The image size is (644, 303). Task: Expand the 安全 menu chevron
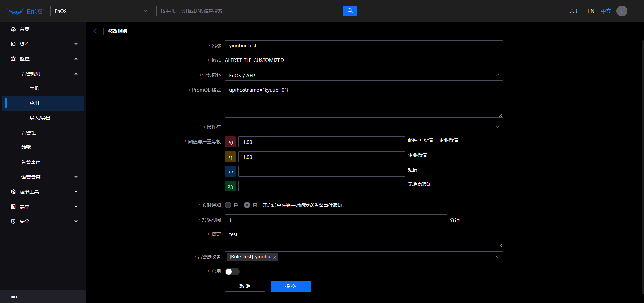[x=76, y=221]
